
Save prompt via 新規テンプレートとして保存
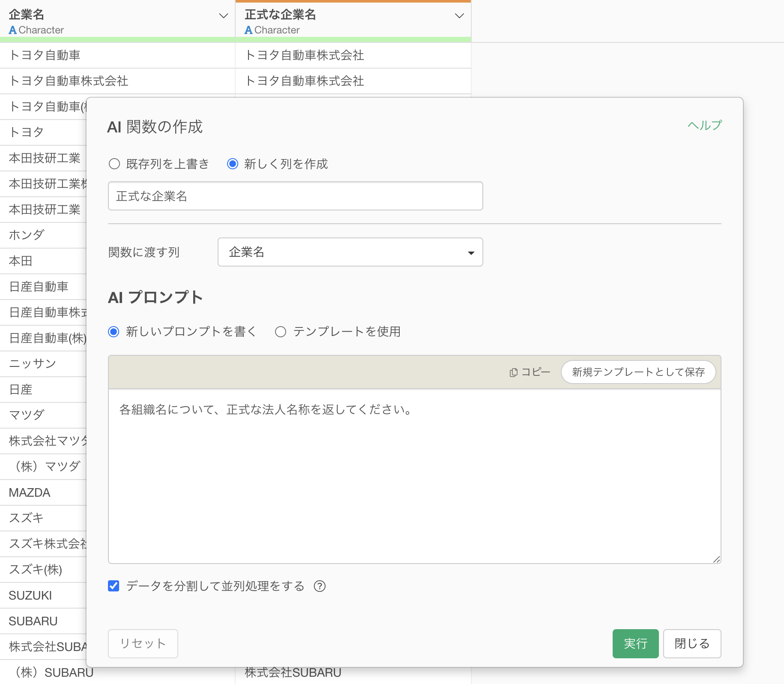[638, 372]
